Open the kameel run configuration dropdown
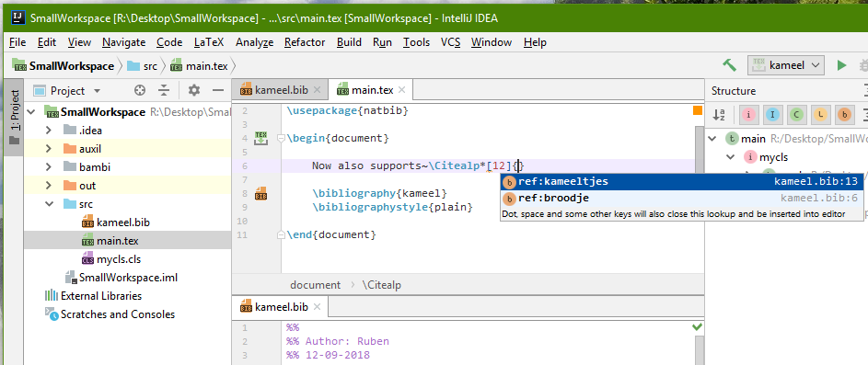The height and width of the screenshot is (365, 868). 786,65
